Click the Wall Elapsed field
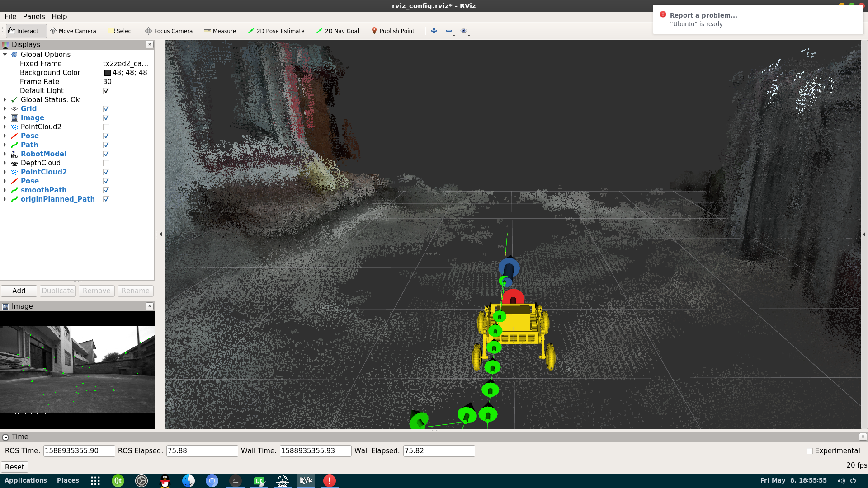This screenshot has height=488, width=868. click(x=439, y=451)
